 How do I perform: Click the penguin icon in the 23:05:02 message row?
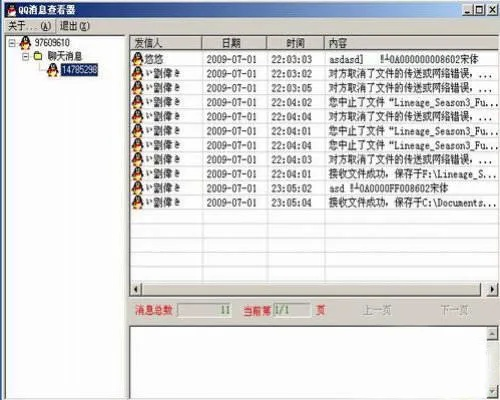point(137,188)
